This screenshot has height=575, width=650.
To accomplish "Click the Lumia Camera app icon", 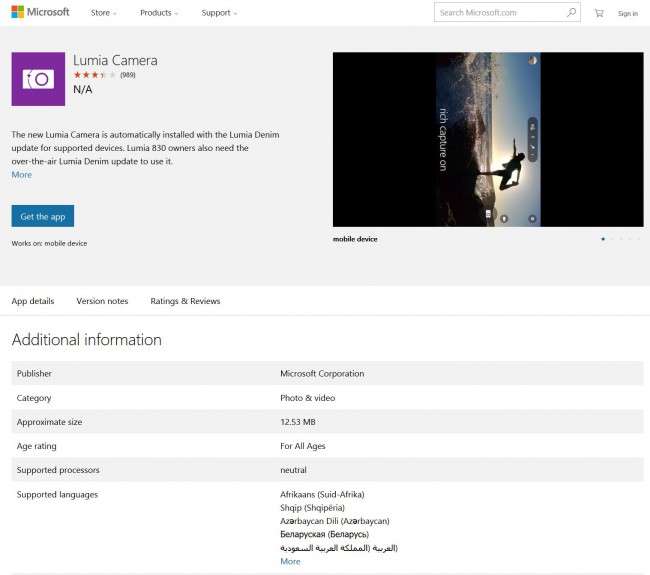I will pos(38,79).
